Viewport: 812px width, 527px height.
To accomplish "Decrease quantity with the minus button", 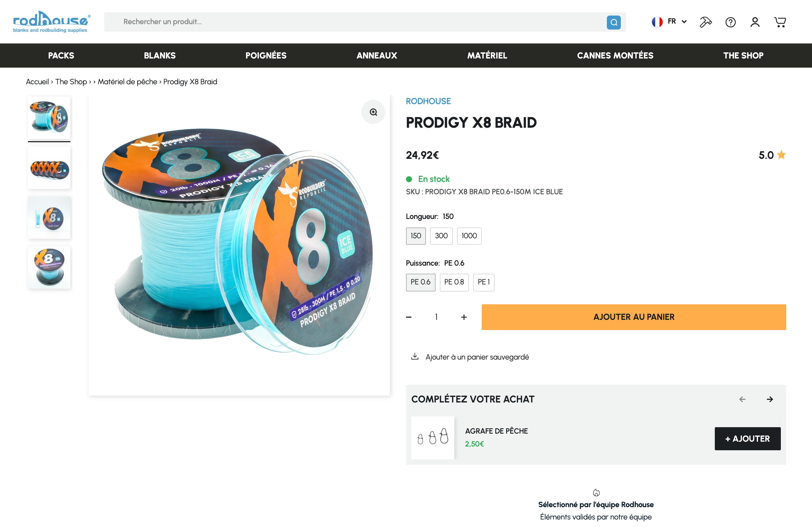I will pos(409,317).
